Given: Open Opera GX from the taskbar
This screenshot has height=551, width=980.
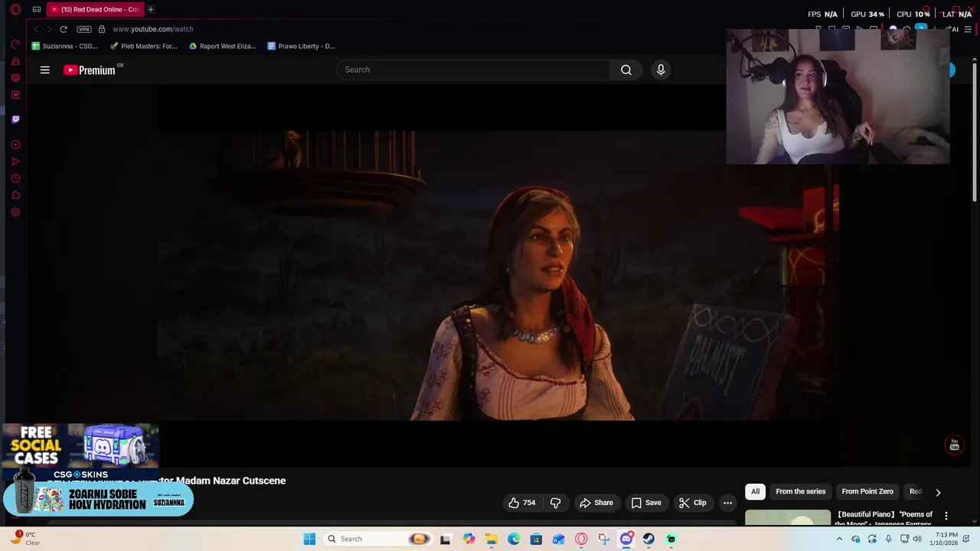Looking at the screenshot, I should 581,539.
